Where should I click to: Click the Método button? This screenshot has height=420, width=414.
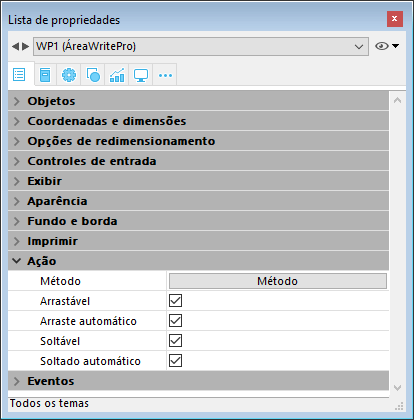pyautogui.click(x=278, y=281)
